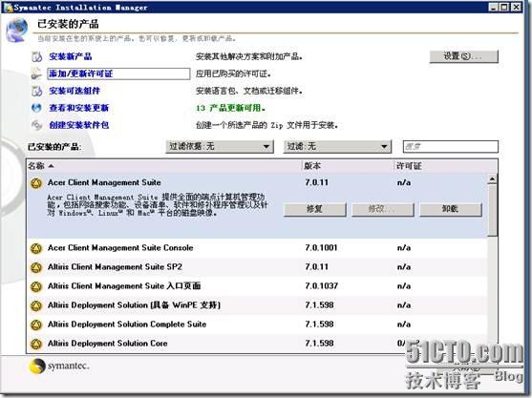Image resolution: width=532 pixels, height=398 pixels.
Task: Click the Symantec Installation Manager title bar icon
Action: [x=8, y=7]
